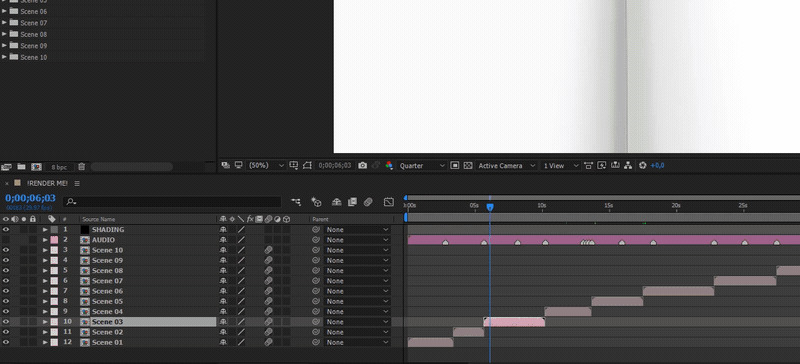Click the Source Name column header
800x364 pixels.
[98, 220]
